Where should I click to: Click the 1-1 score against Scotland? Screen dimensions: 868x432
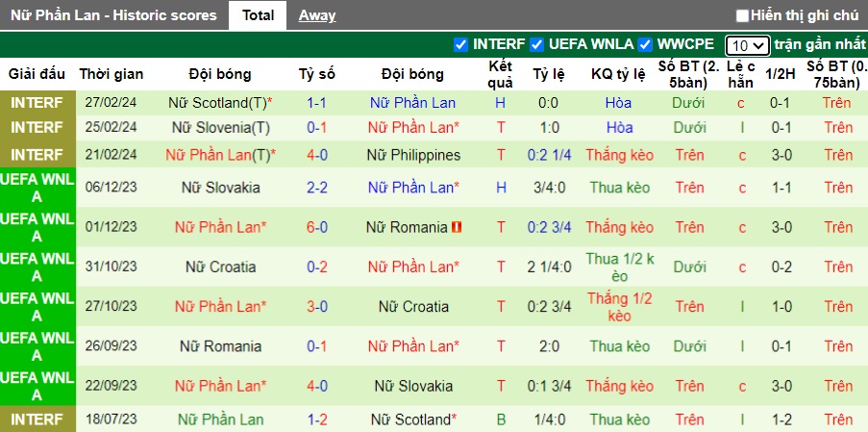(x=317, y=103)
